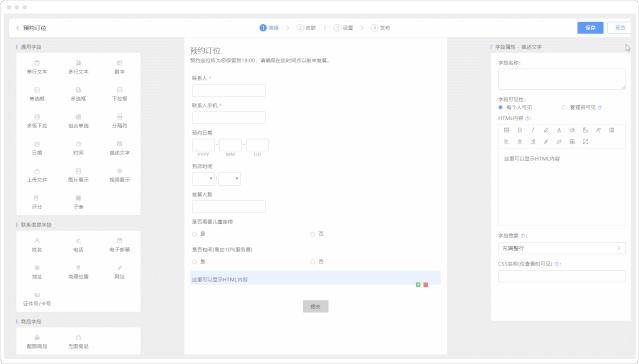Click the 联系人手机 input field
Viewport: 639px width, 364px height.
click(x=229, y=117)
